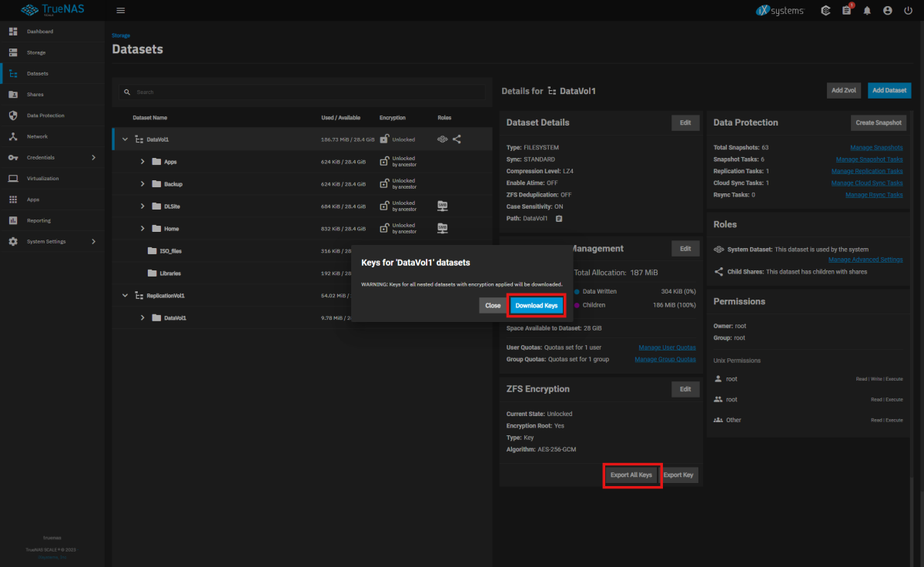Click the SMB share icon on DLSite row
Image resolution: width=924 pixels, height=567 pixels.
443,206
